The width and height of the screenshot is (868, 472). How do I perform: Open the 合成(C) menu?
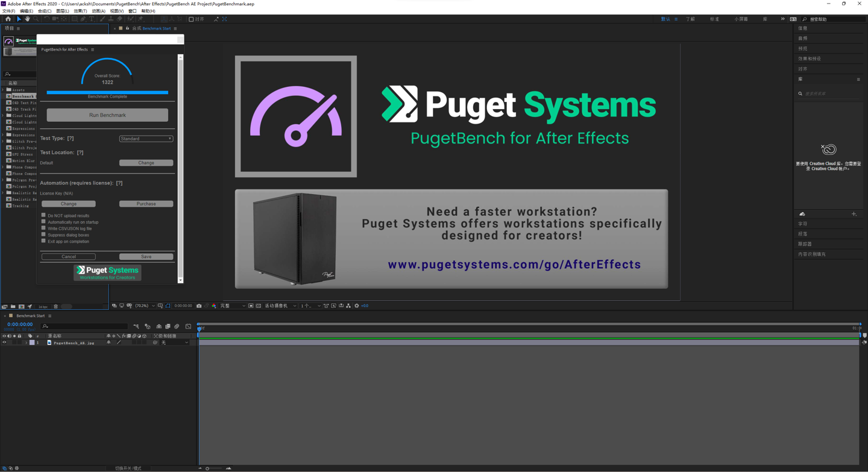coord(45,11)
